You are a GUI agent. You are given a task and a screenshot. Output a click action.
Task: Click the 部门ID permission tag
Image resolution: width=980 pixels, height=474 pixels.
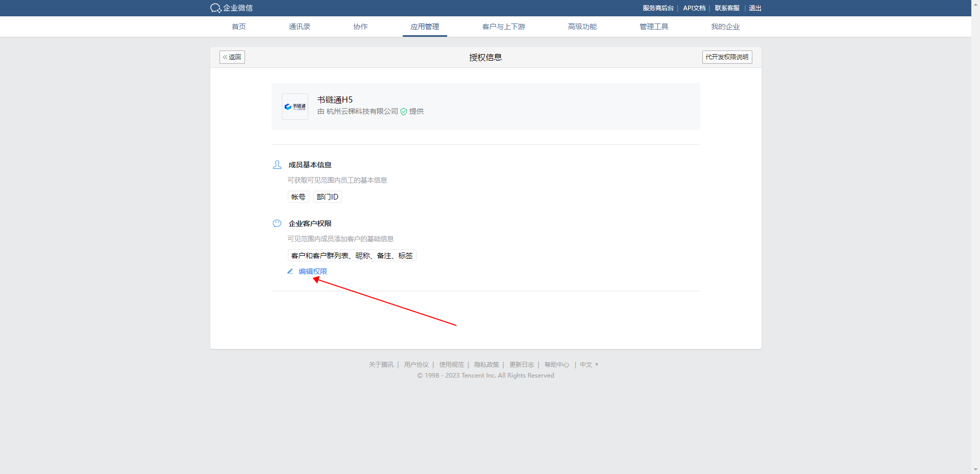coord(328,197)
